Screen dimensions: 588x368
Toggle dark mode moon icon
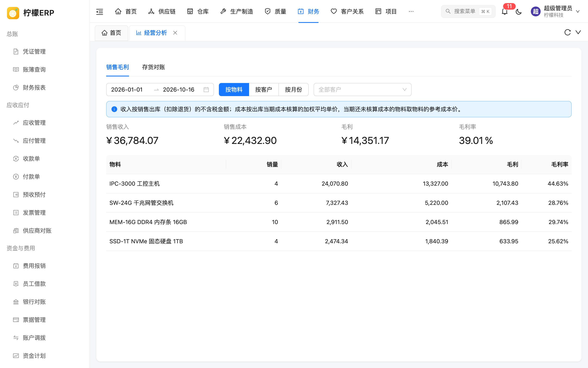pyautogui.click(x=519, y=11)
